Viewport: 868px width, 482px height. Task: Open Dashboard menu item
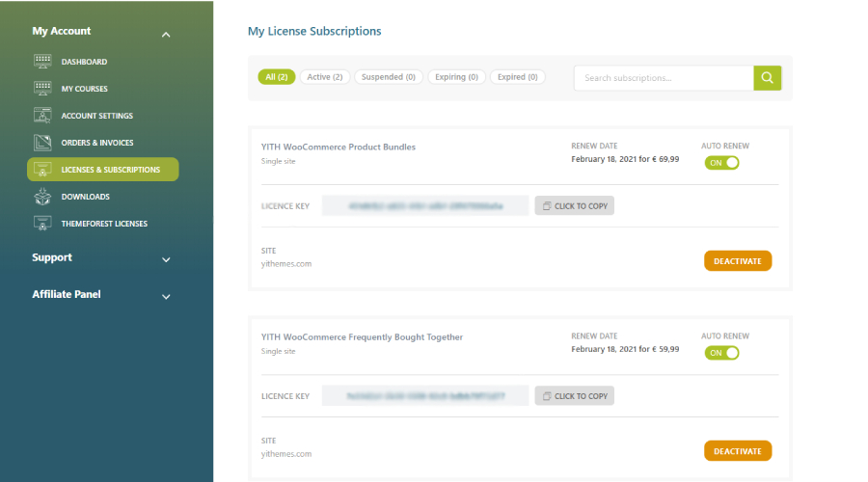[84, 62]
